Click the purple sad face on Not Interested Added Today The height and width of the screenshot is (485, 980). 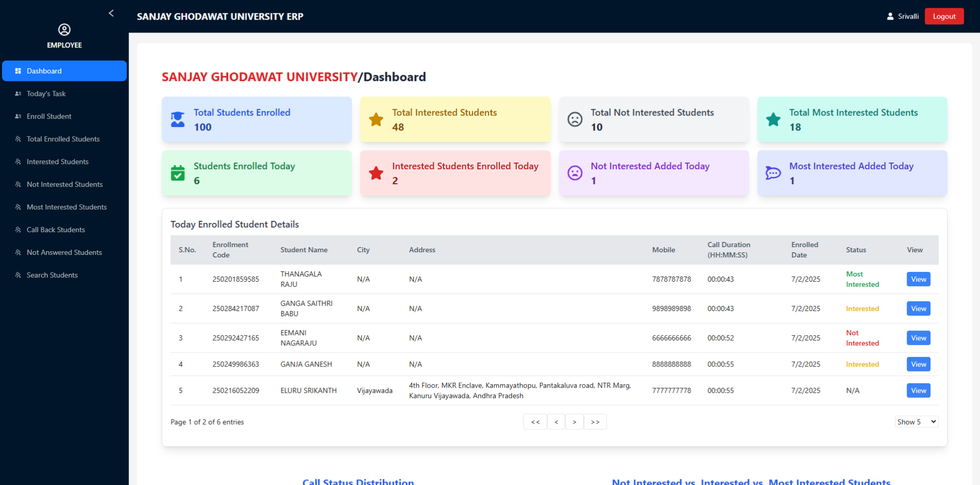click(x=575, y=173)
